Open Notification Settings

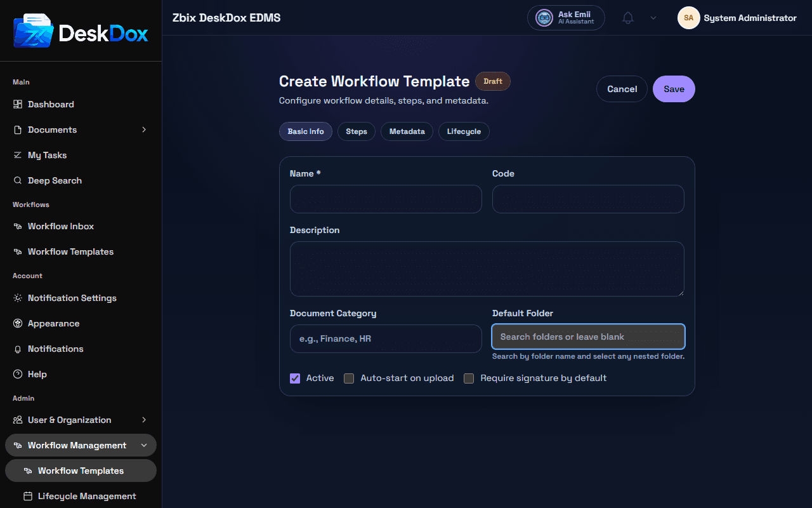tap(81, 298)
